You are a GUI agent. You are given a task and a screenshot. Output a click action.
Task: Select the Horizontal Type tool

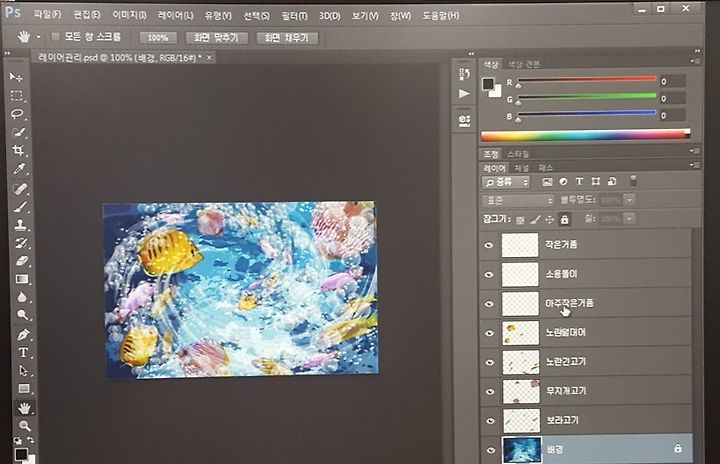pos(23,352)
